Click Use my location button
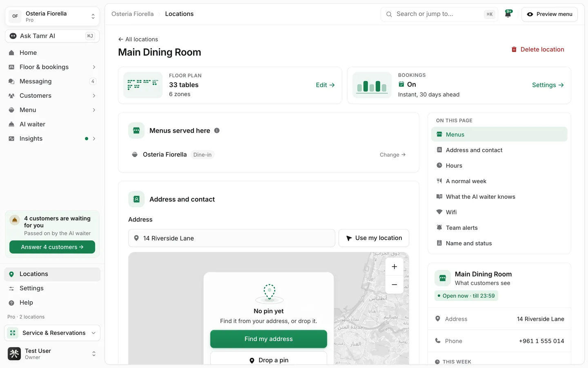Viewport: 588px width, 368px height. click(x=374, y=238)
